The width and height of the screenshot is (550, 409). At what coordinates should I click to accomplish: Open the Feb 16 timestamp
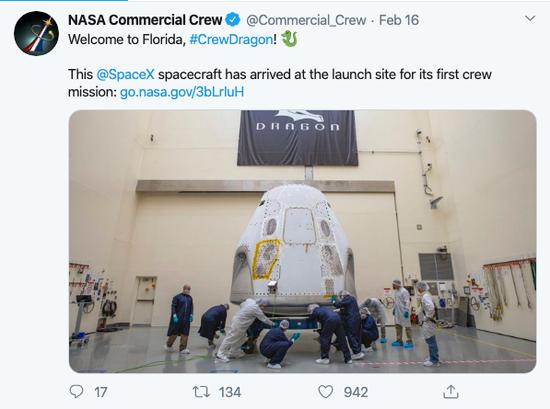pyautogui.click(x=399, y=20)
